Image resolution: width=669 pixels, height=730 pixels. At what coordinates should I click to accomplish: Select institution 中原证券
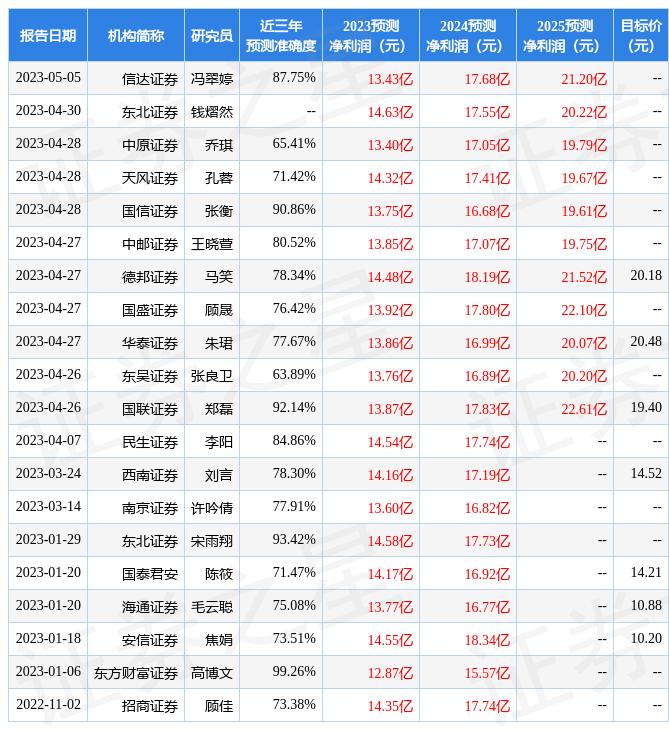click(150, 145)
